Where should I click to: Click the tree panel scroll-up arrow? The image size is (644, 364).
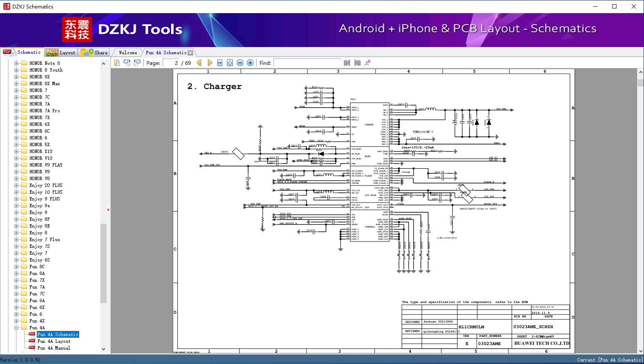103,64
